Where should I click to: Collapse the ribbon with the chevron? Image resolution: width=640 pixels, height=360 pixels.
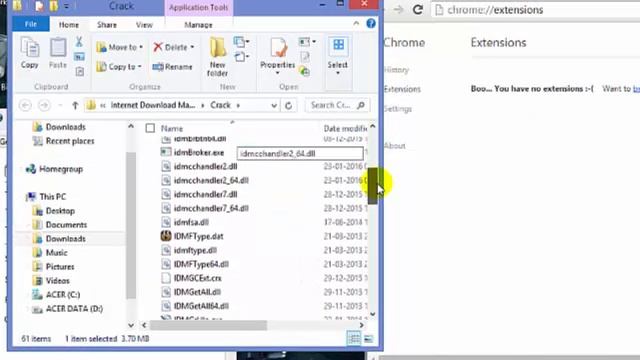click(356, 24)
